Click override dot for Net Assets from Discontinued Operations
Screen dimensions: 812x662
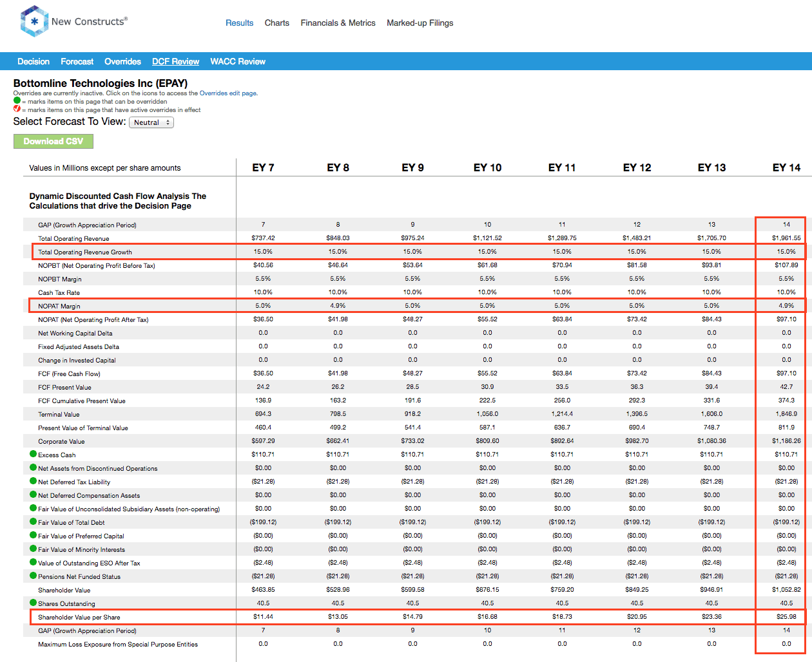[34, 468]
